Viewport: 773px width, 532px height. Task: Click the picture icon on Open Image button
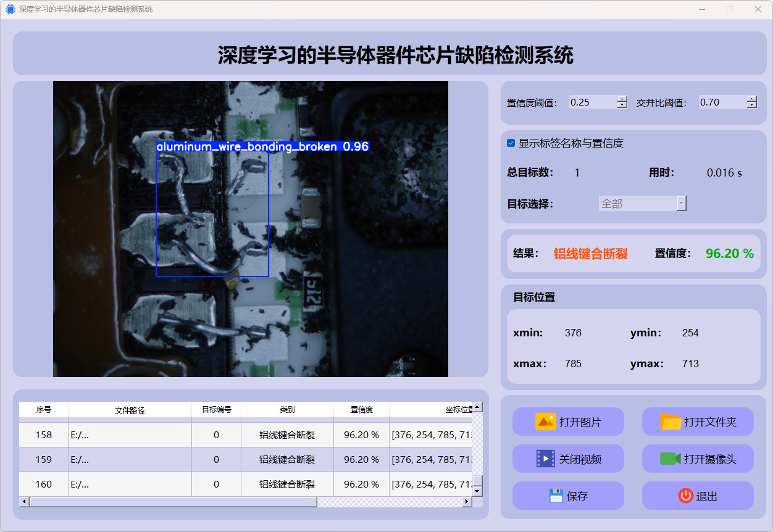(x=546, y=422)
